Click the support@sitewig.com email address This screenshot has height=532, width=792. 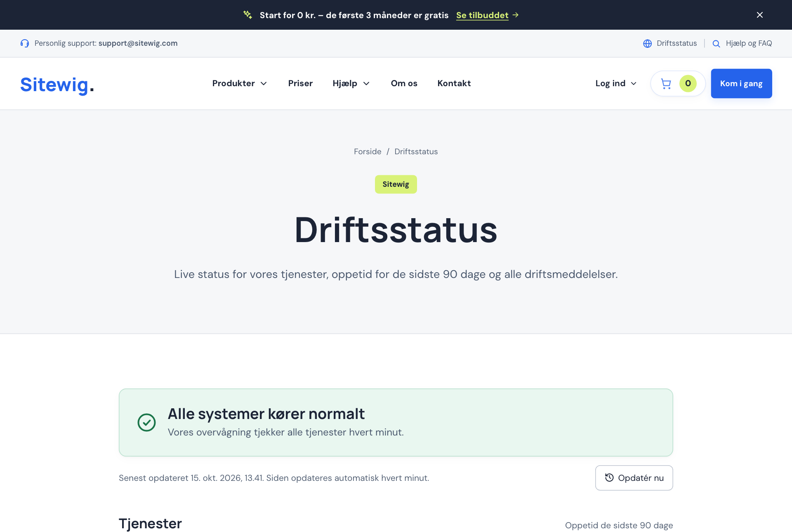point(138,43)
